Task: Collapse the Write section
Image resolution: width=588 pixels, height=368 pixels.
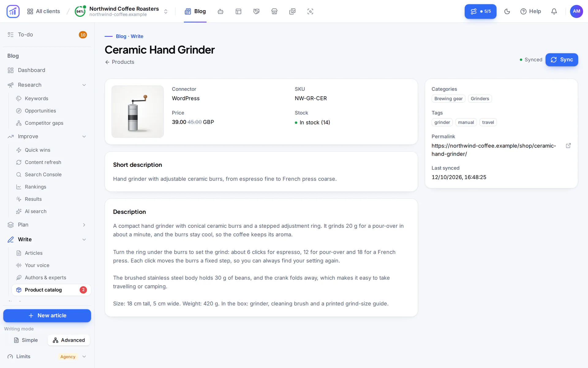Action: 47,240
